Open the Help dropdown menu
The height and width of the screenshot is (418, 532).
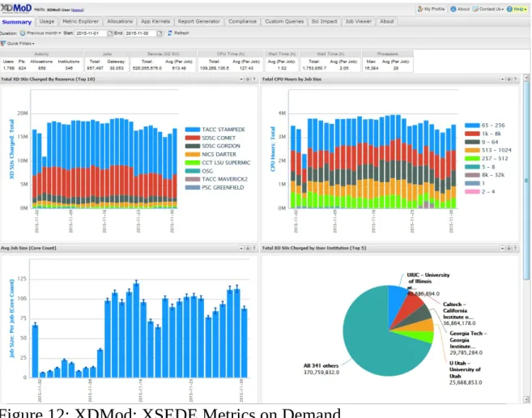pos(517,9)
